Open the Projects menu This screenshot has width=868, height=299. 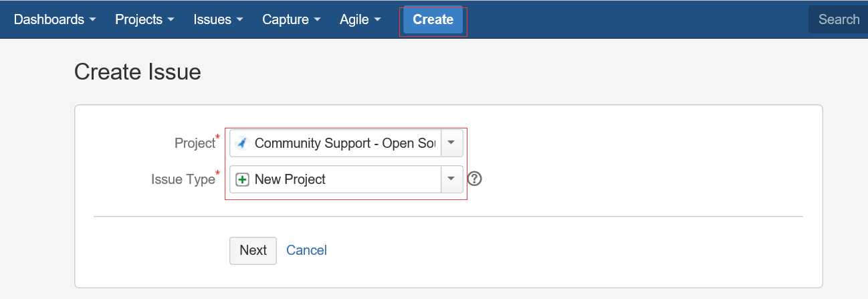pyautogui.click(x=144, y=19)
